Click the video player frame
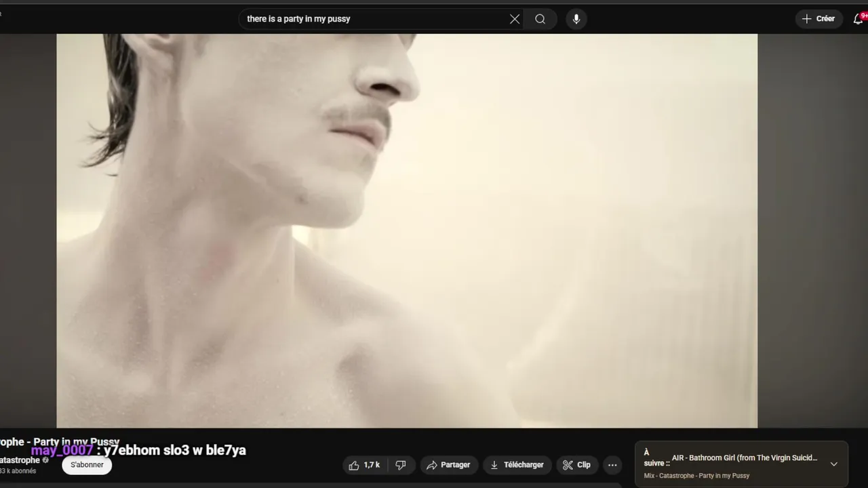The width and height of the screenshot is (868, 488). click(407, 230)
